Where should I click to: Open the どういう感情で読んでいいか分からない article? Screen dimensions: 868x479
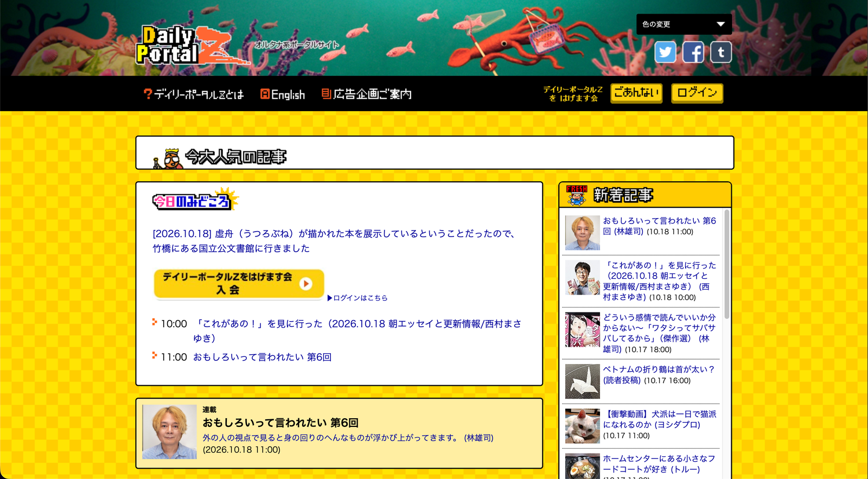660,333
